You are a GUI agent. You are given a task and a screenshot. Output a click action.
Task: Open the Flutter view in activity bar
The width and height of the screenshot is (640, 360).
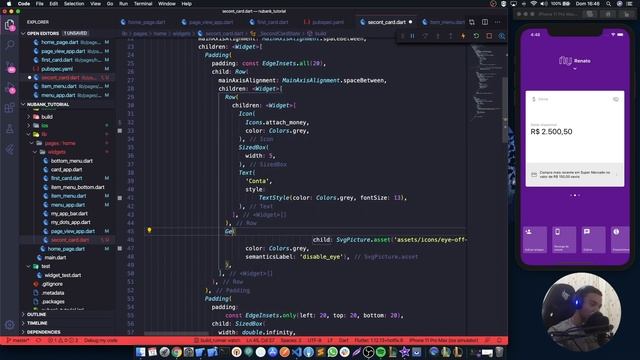pos(9,150)
